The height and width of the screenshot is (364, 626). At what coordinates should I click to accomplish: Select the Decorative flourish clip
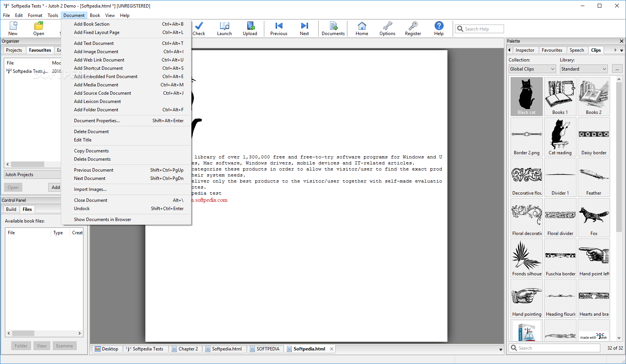point(527,177)
